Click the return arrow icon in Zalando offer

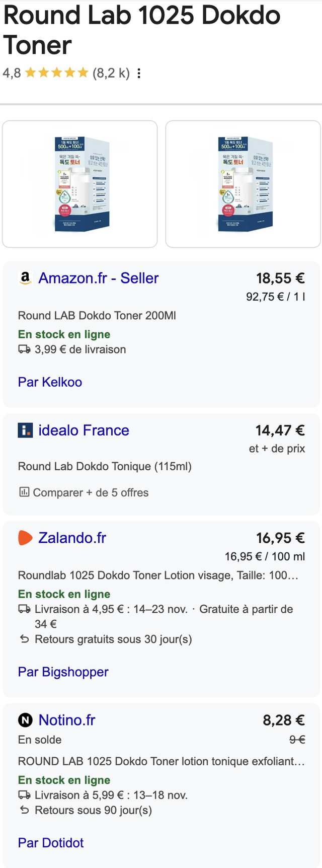[24, 639]
